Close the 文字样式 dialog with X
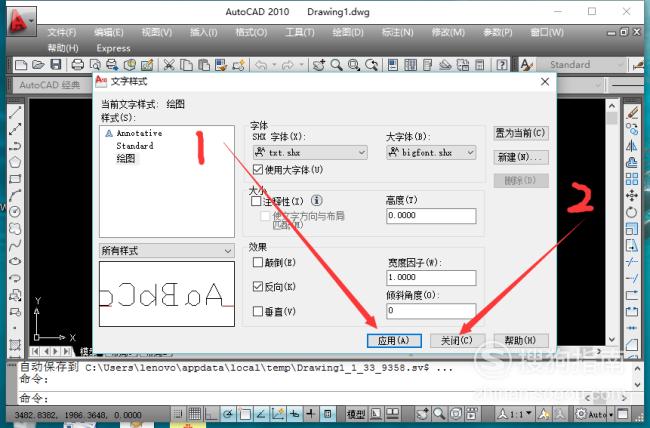 (x=545, y=82)
